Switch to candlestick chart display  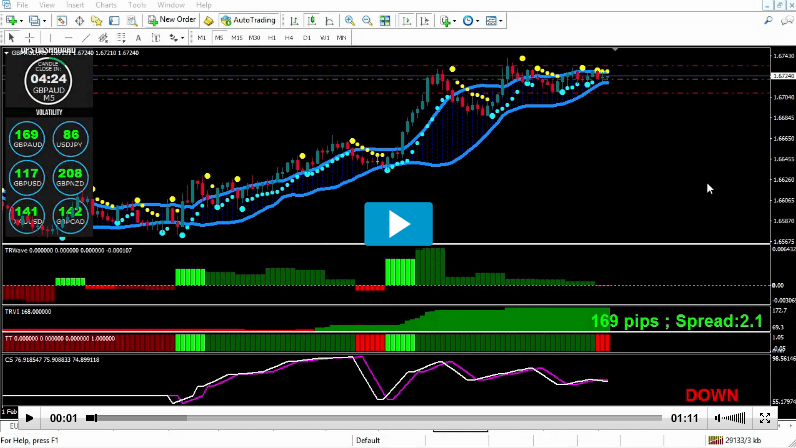click(312, 21)
